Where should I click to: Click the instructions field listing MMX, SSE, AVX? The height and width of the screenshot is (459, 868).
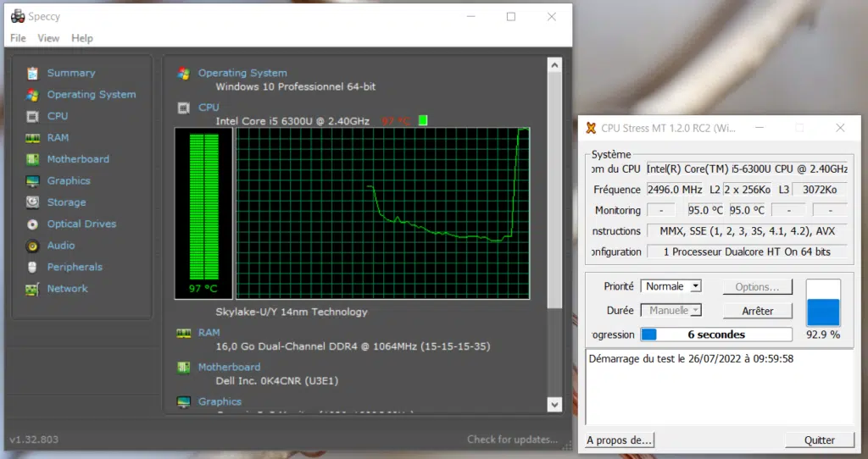point(747,231)
